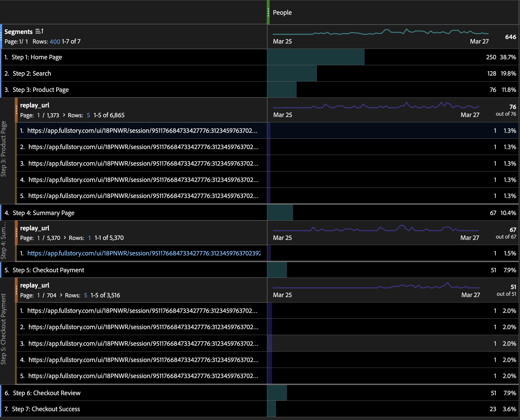The height and width of the screenshot is (420, 520).
Task: Click the Segments dimension drag handle dots
Action: click(1, 37)
